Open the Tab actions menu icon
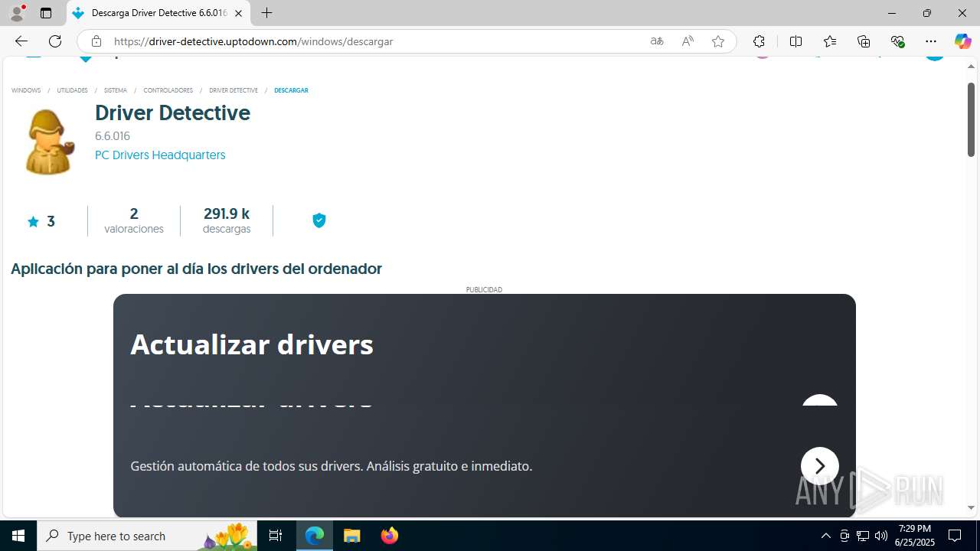This screenshot has height=551, width=980. pos(46,13)
